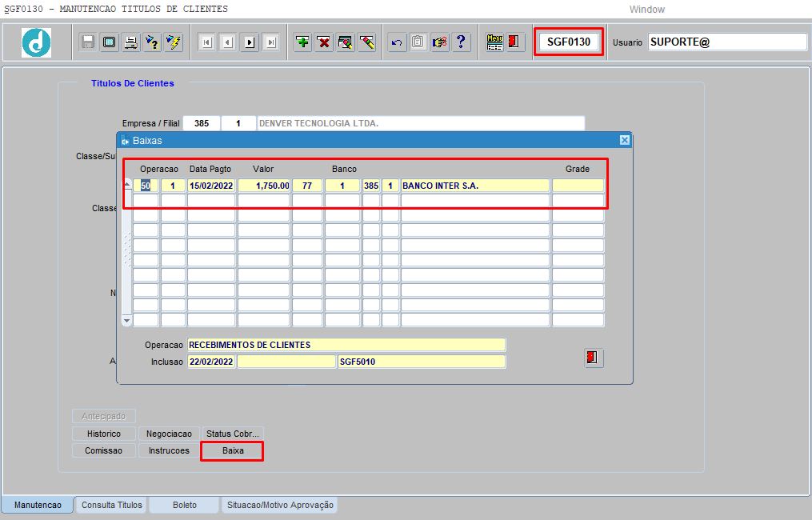812x520 pixels.
Task: Go to the last record
Action: pyautogui.click(x=271, y=42)
